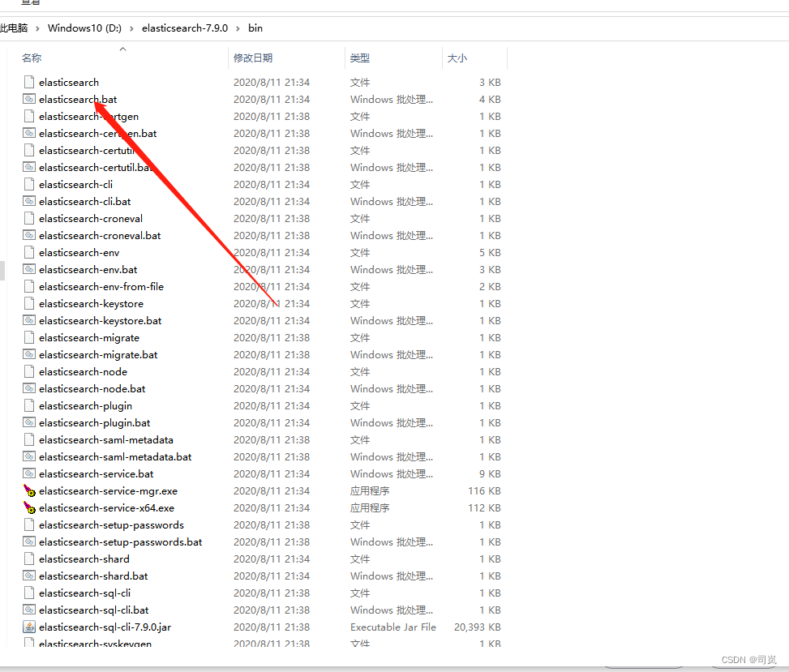The image size is (789, 672).
Task: Click the elasticsearch-migrate.bat file icon
Action: tap(29, 354)
